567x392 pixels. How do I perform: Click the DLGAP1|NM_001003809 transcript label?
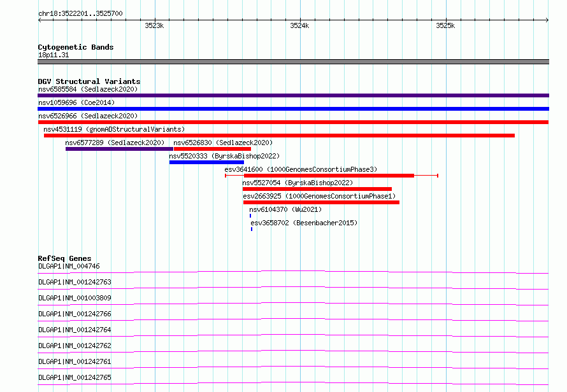click(75, 298)
